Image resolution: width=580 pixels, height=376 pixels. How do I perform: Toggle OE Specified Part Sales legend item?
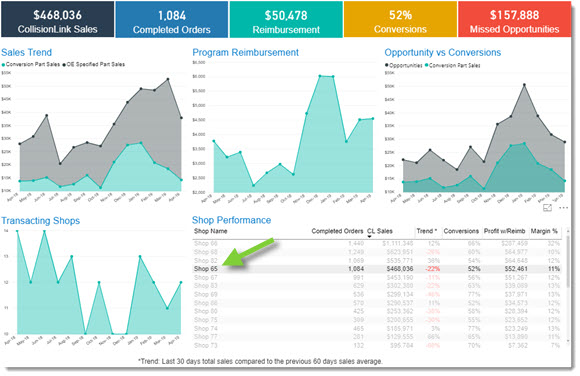[94, 64]
